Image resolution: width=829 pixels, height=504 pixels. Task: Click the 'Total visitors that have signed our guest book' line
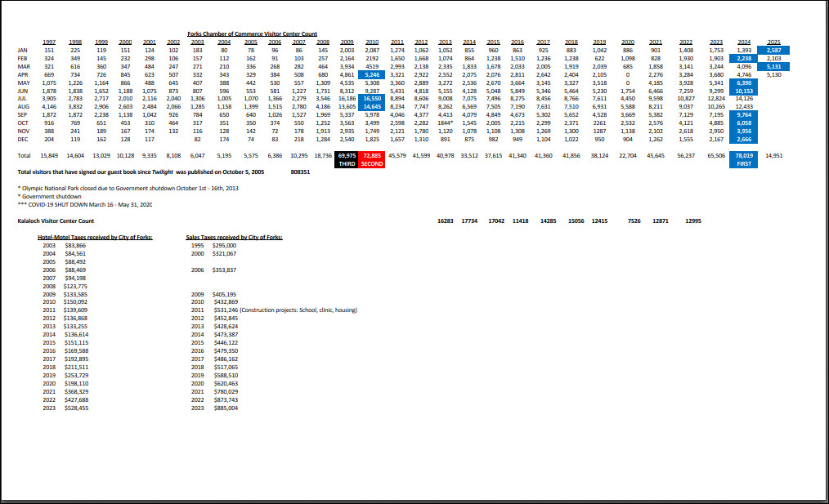click(x=141, y=172)
